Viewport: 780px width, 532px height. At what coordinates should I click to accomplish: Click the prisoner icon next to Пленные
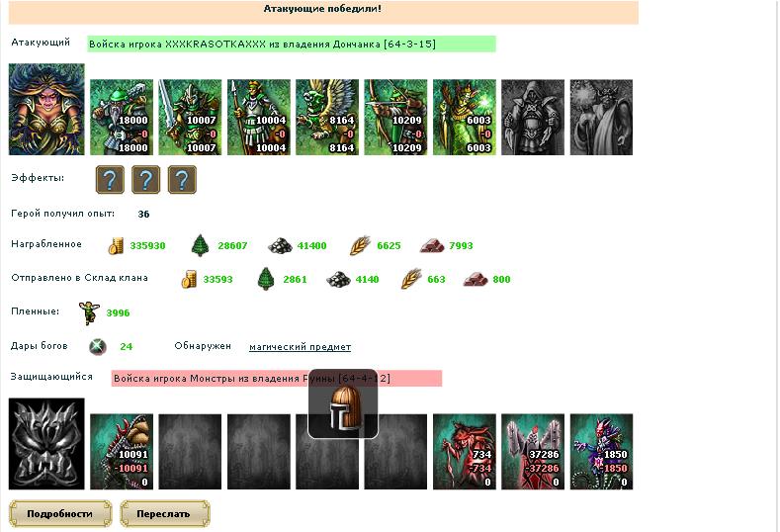click(x=89, y=313)
